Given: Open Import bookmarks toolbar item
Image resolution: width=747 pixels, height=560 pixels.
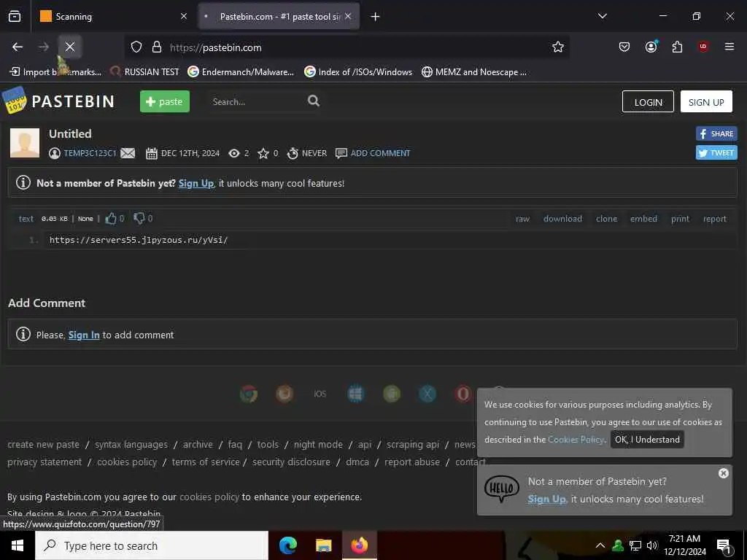Looking at the screenshot, I should point(55,72).
